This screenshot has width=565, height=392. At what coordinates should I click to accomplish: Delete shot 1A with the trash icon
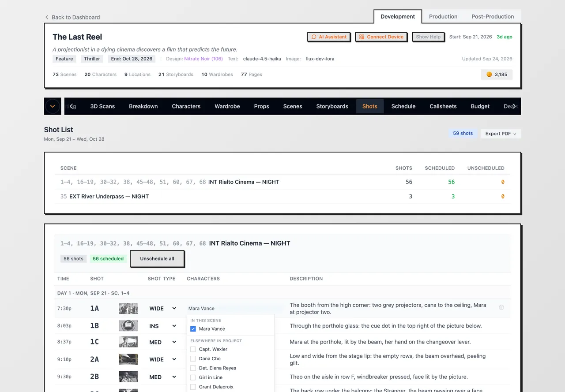501,308
